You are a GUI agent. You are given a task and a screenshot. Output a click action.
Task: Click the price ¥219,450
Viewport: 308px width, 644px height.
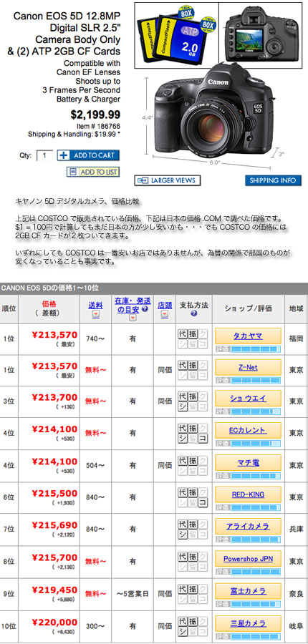[54, 590]
